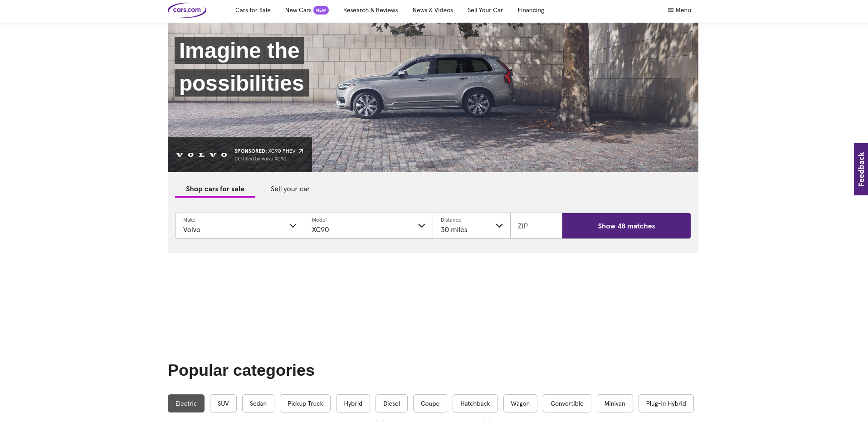868x422 pixels.
Task: Select the Hybrid category chip
Action: [x=353, y=403]
